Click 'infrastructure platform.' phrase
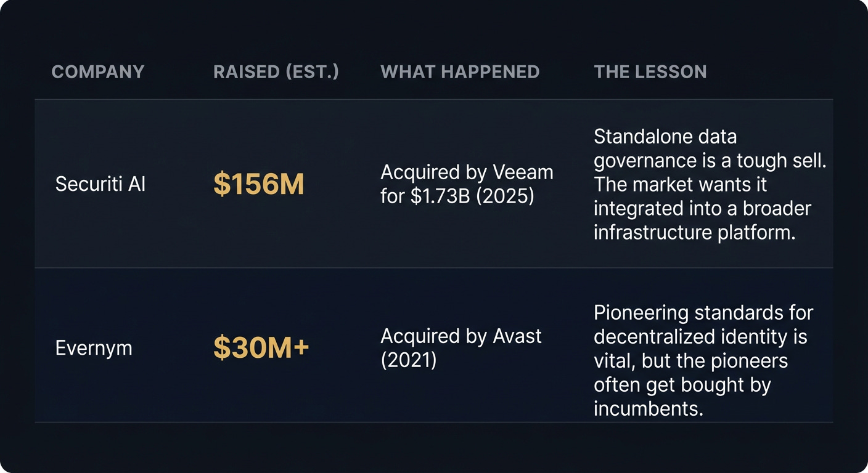Image resolution: width=868 pixels, height=473 pixels. point(694,233)
